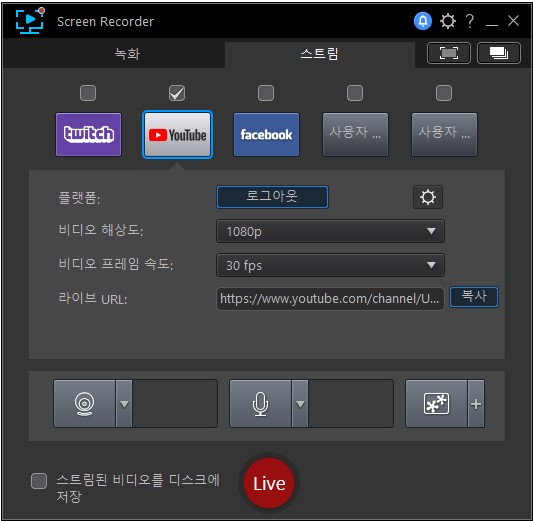Select full screen capture mode button

click(449, 53)
